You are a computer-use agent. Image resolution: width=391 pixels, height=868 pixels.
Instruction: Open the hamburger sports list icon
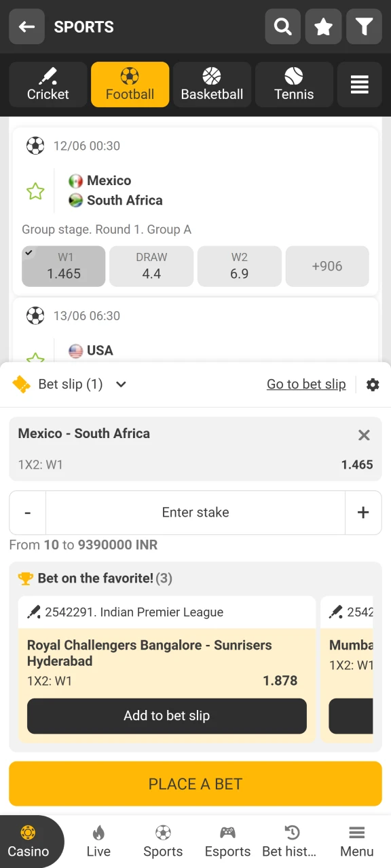[359, 84]
